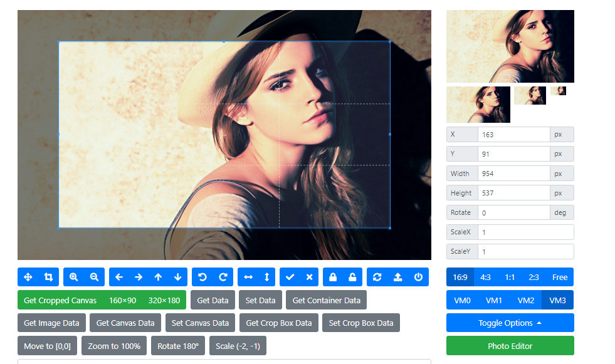The height and width of the screenshot is (364, 615).
Task: Click Get Crop Box Data button
Action: click(279, 323)
